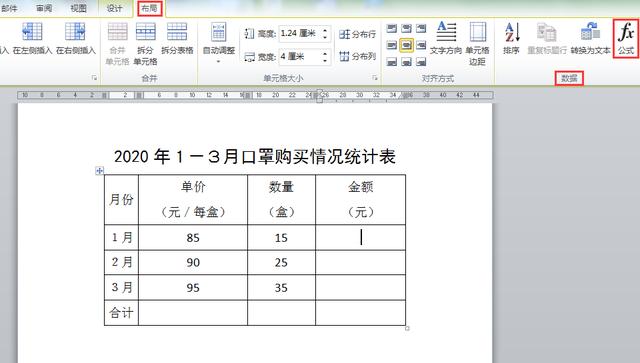Click Repeat Header Rows (重复标题行)
Image resolution: width=640 pixels, height=363 pixels.
(547, 38)
